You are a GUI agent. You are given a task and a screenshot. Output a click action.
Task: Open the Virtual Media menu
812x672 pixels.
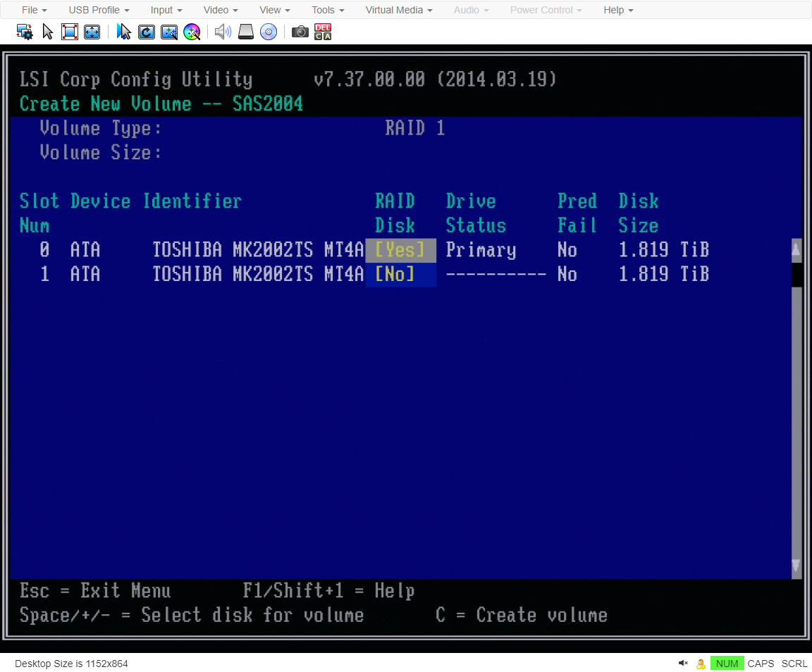point(399,10)
